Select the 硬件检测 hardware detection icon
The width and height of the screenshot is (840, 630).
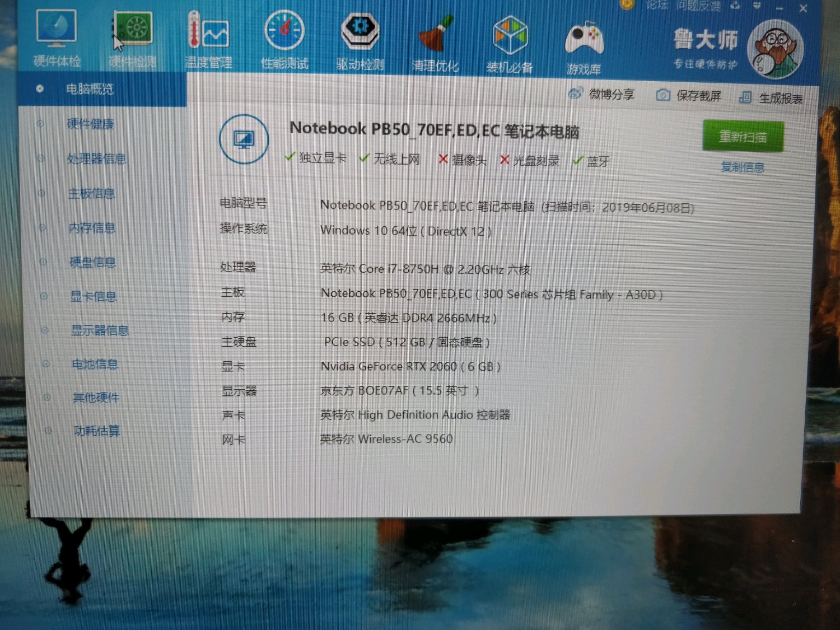pyautogui.click(x=132, y=39)
